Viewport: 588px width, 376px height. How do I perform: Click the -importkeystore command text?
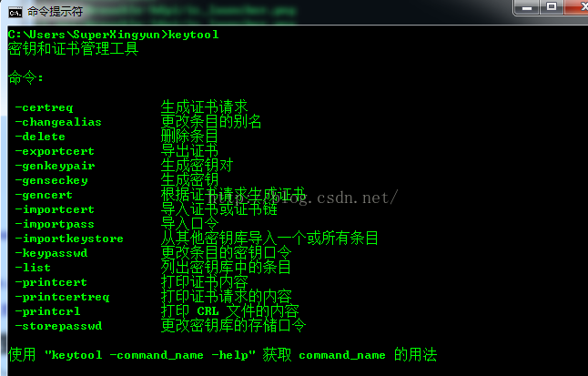[x=69, y=239]
